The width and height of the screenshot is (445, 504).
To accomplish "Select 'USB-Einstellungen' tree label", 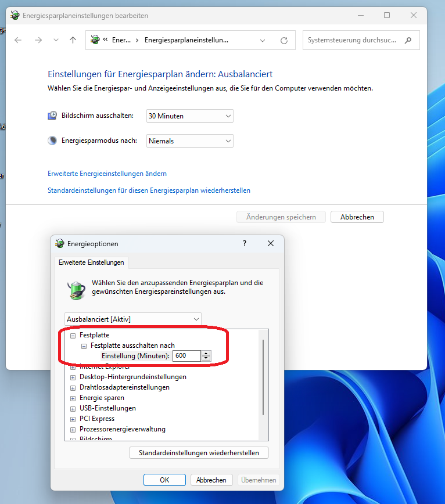I will [107, 408].
